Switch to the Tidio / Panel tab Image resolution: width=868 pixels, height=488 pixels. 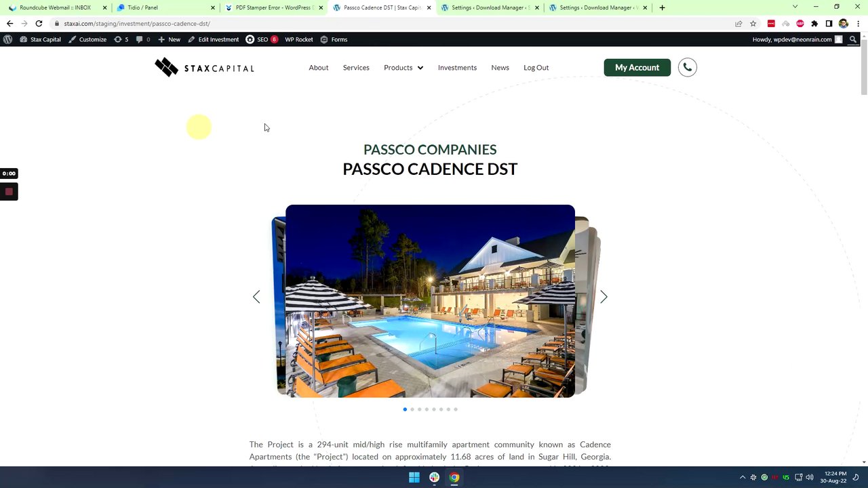coord(164,7)
